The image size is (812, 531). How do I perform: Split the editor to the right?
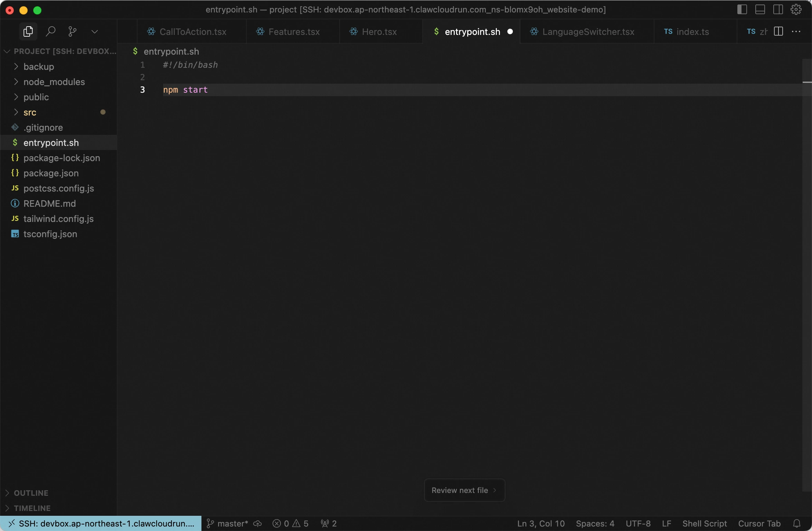click(778, 31)
